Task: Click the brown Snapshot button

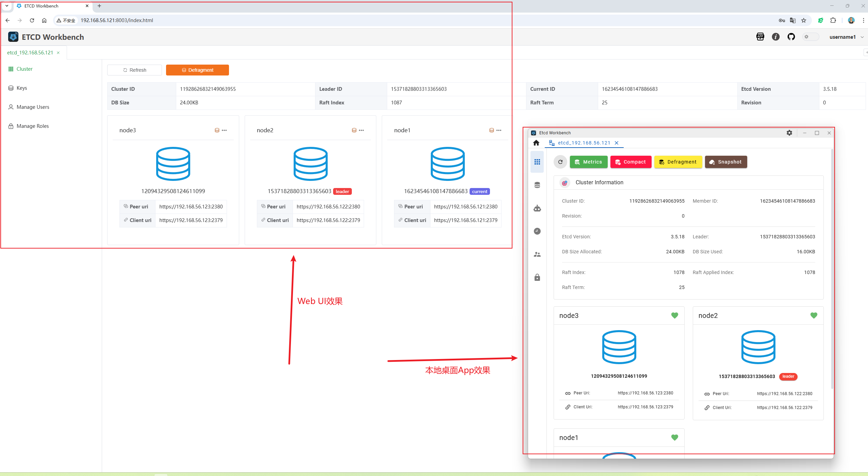Action: point(726,162)
